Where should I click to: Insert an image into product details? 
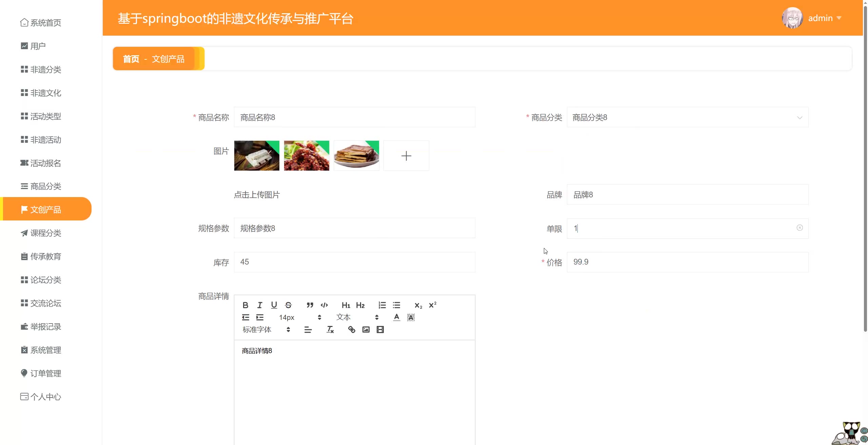click(x=366, y=329)
